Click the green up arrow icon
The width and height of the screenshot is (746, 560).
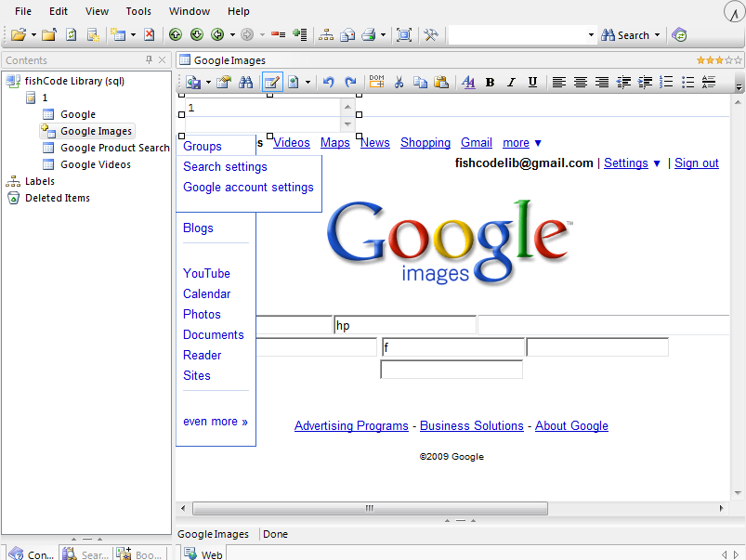click(x=176, y=34)
